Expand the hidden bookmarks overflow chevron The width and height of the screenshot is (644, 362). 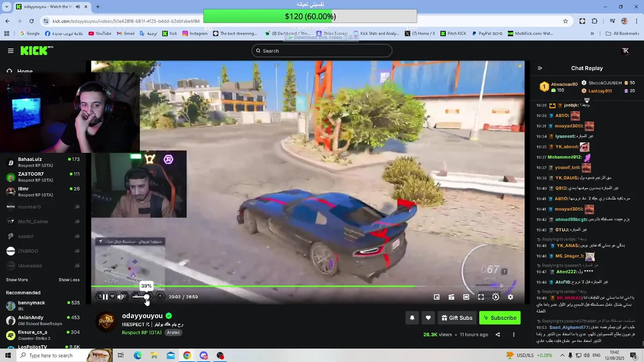[x=592, y=34]
